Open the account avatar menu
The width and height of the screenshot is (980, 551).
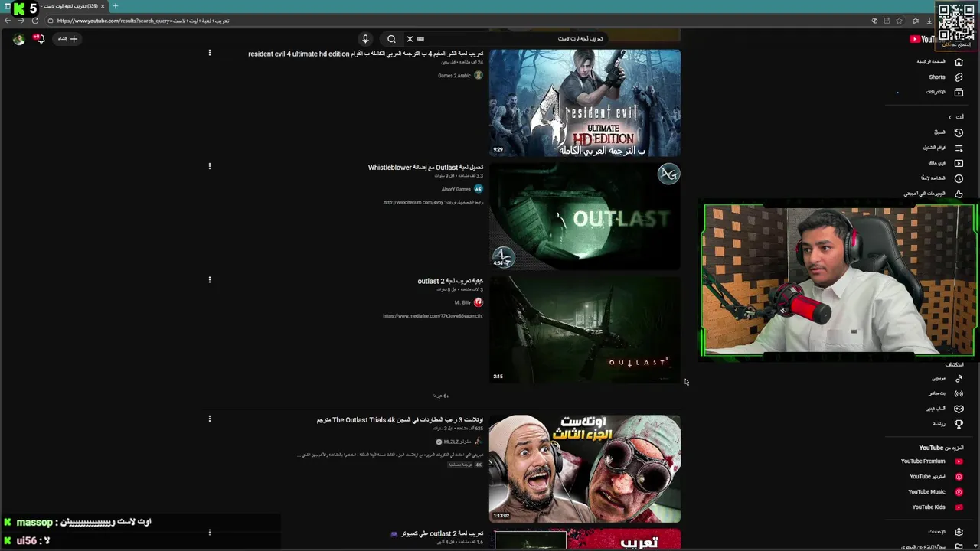pyautogui.click(x=18, y=38)
